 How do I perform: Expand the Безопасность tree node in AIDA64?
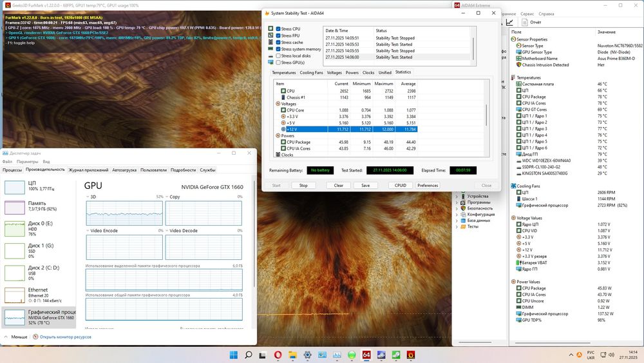coord(457,208)
